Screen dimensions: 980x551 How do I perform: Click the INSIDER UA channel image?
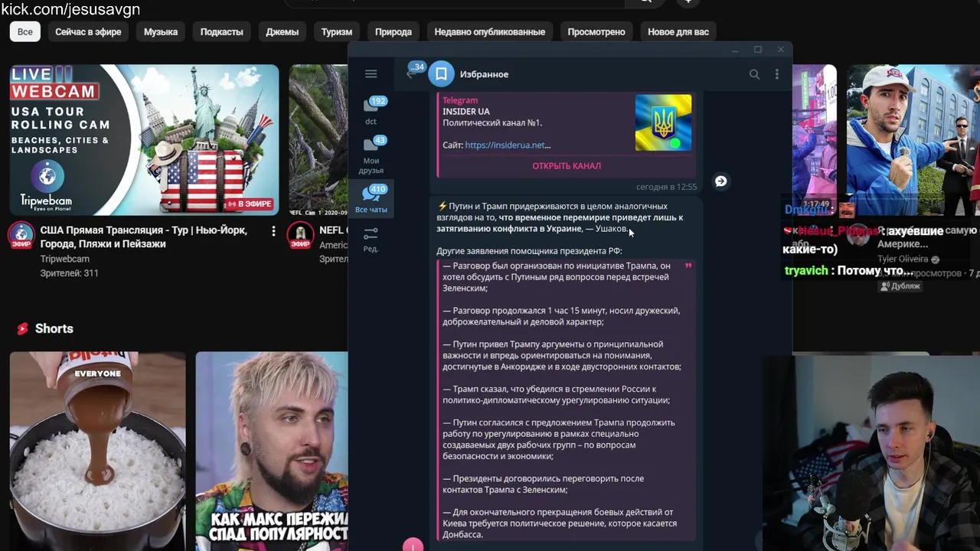[663, 122]
